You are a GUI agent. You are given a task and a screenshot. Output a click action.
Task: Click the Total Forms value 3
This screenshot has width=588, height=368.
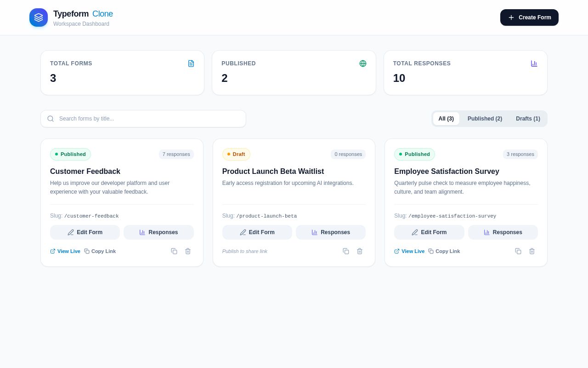(53, 78)
